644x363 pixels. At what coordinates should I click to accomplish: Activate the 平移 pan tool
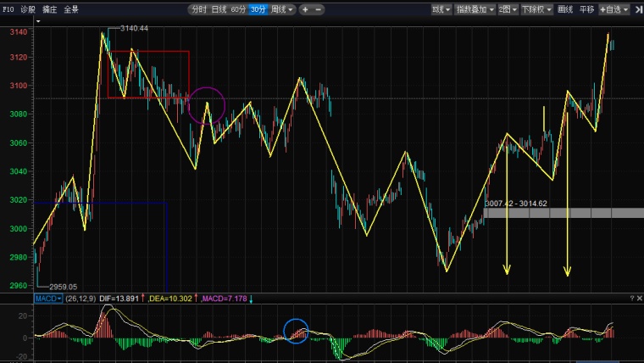coord(586,9)
